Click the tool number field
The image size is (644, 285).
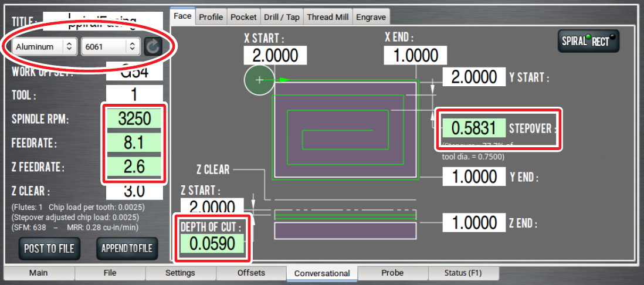pos(134,94)
